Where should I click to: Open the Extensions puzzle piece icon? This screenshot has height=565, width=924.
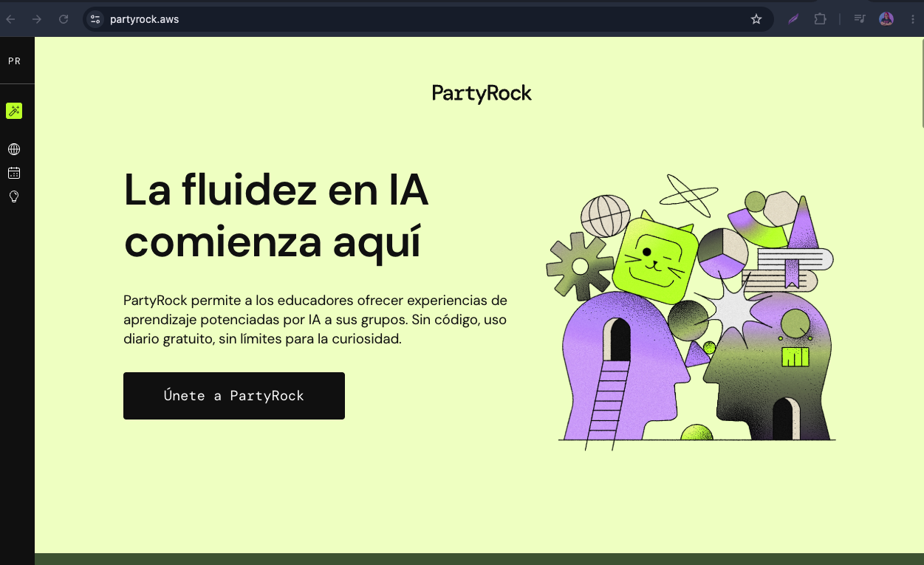(820, 19)
